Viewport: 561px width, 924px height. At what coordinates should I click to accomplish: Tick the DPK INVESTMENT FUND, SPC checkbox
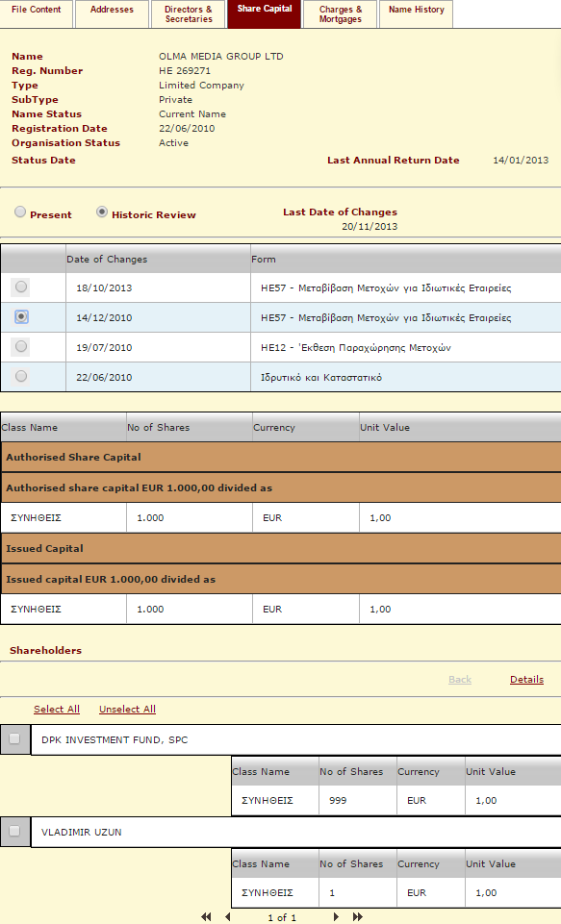(14, 738)
